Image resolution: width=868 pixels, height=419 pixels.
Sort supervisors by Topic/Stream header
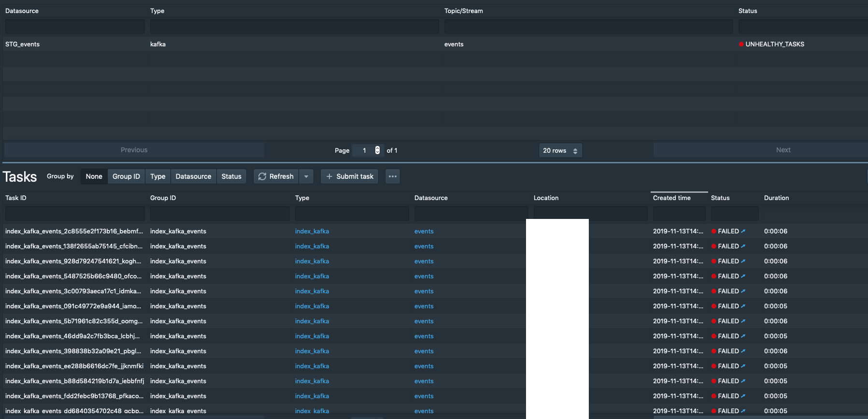(463, 11)
